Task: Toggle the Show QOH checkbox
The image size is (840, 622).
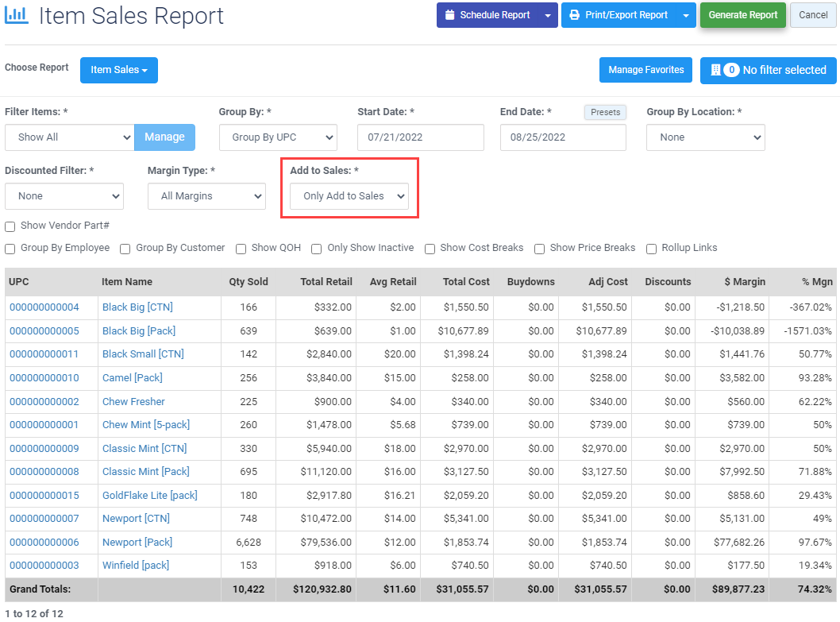Action: 241,249
